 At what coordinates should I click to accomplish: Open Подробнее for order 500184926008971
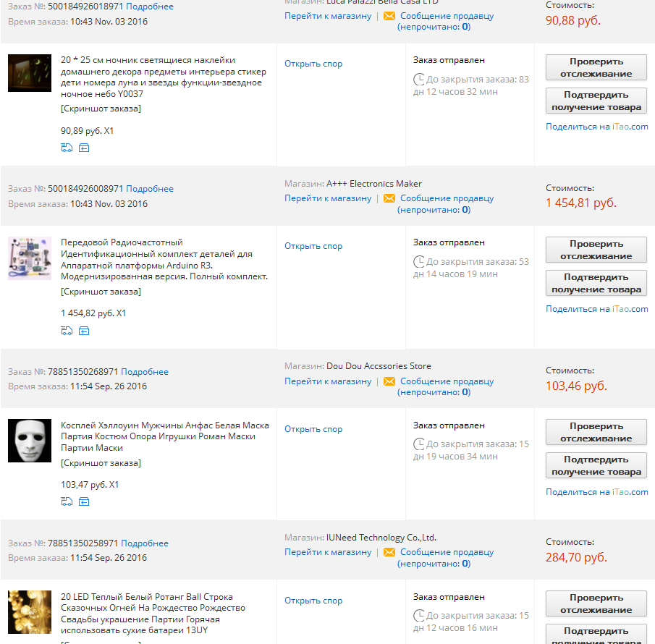(150, 189)
